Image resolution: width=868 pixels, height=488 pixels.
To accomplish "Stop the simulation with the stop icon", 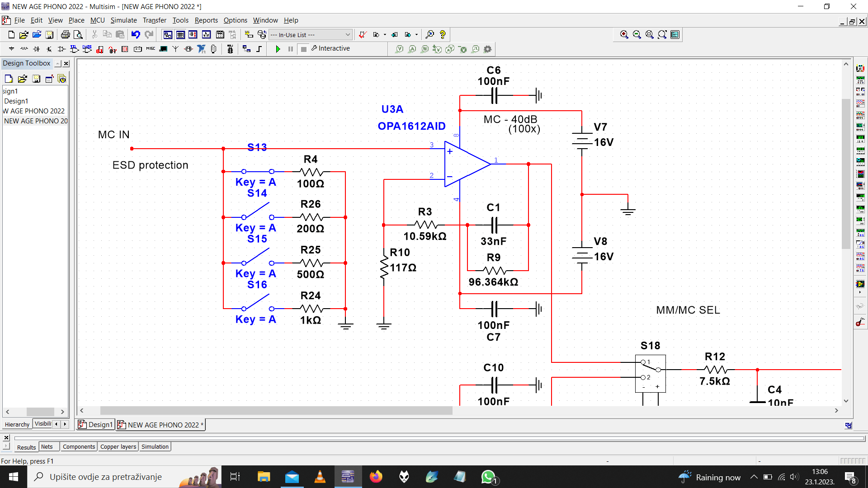I will (304, 49).
